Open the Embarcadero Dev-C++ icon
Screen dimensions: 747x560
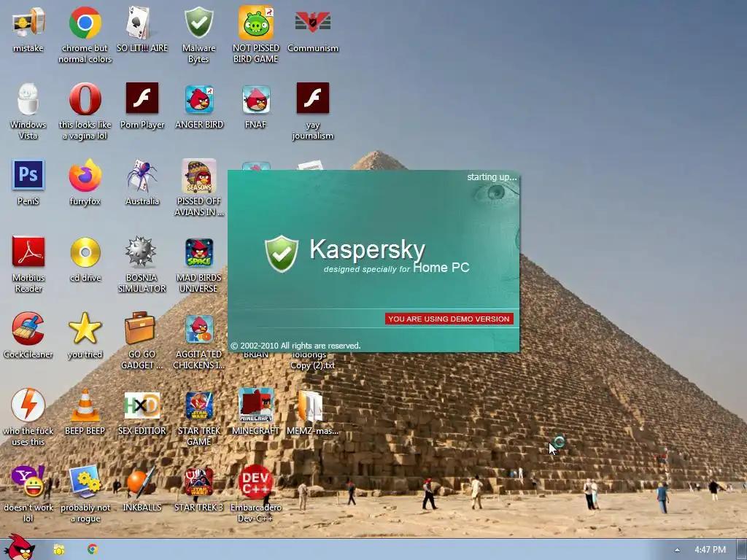click(256, 481)
